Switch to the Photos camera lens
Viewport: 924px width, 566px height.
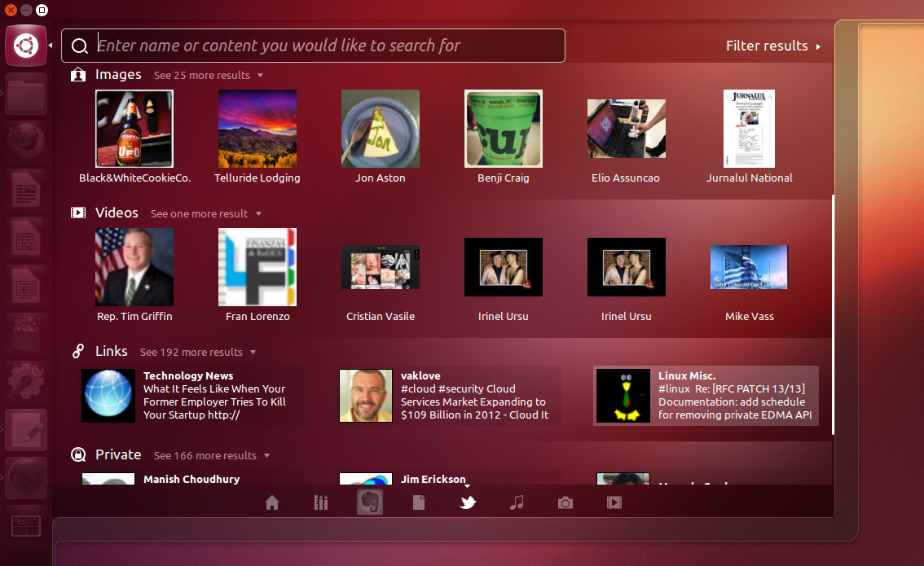565,502
